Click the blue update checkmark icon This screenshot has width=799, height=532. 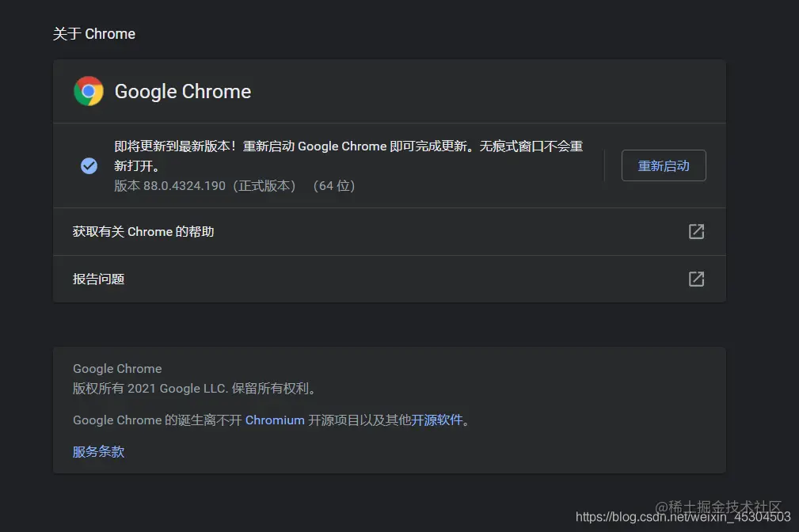pos(89,165)
